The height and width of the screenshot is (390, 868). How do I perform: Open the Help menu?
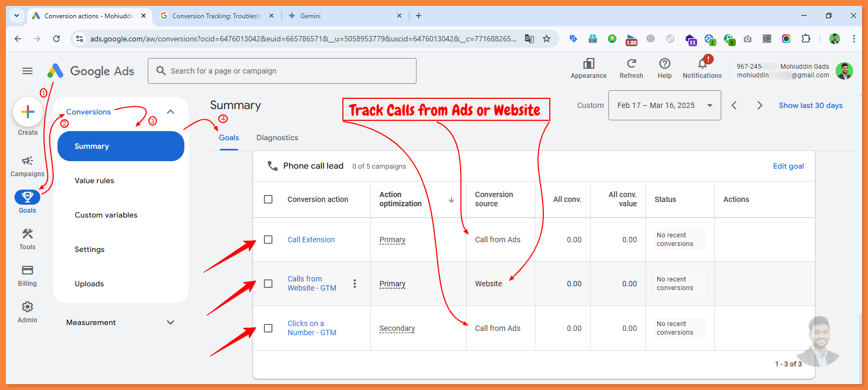[x=665, y=69]
